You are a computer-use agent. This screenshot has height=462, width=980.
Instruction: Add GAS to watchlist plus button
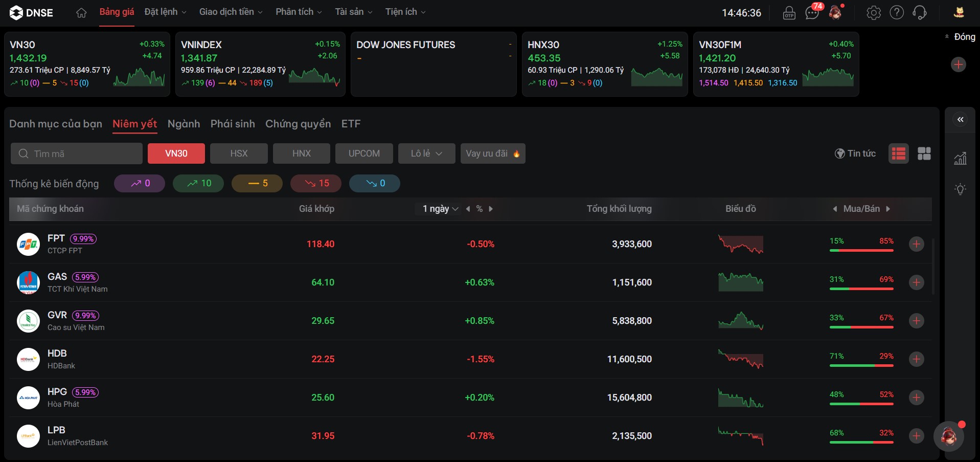[x=917, y=282]
